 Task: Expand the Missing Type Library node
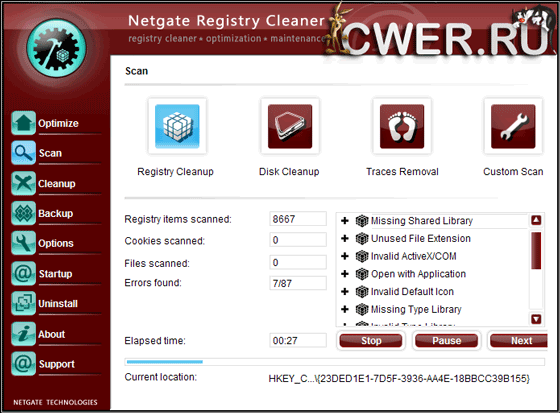(345, 309)
